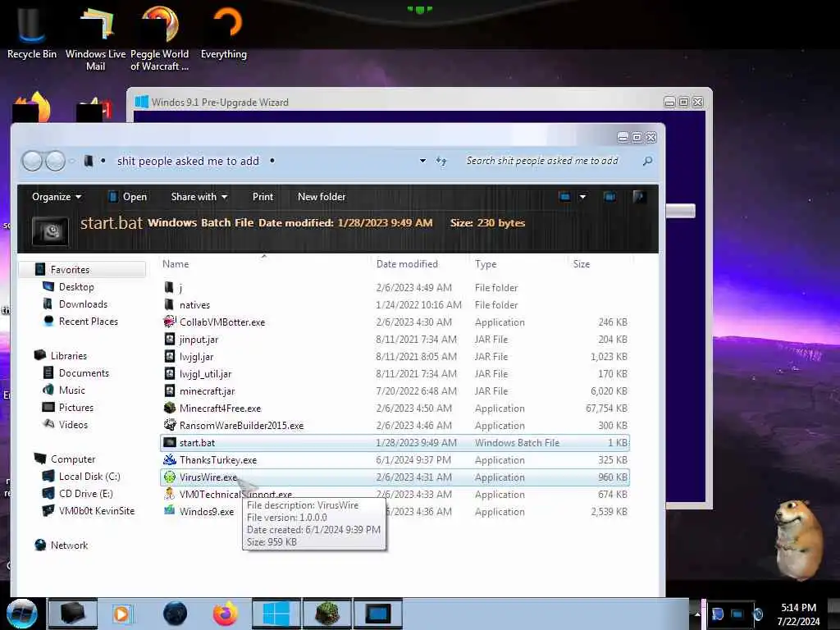Select Minecraft4Free.exe file icon
Screen dimensions: 840x630
[169, 408]
